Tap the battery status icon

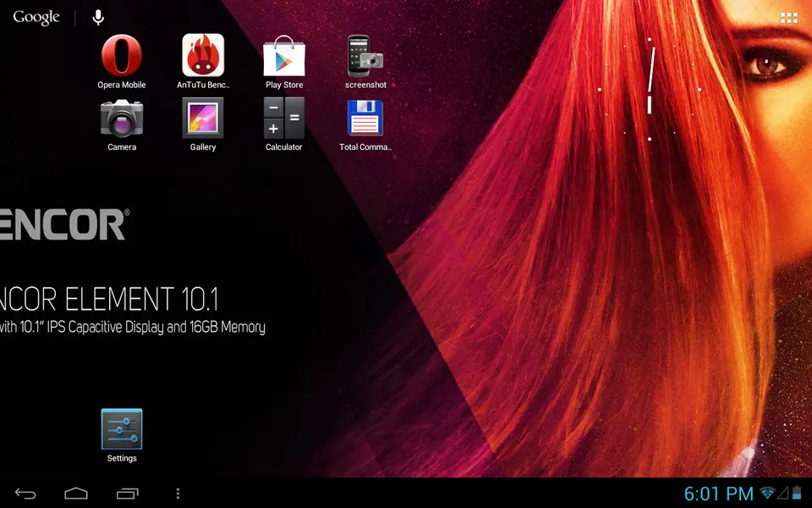pos(795,494)
